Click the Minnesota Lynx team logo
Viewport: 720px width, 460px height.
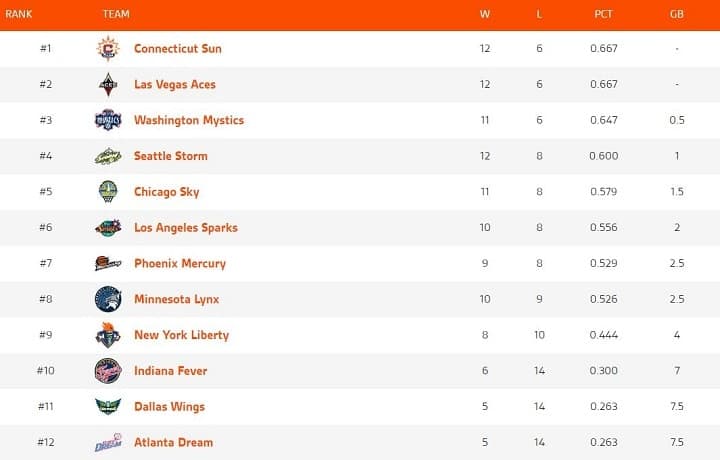pyautogui.click(x=108, y=299)
